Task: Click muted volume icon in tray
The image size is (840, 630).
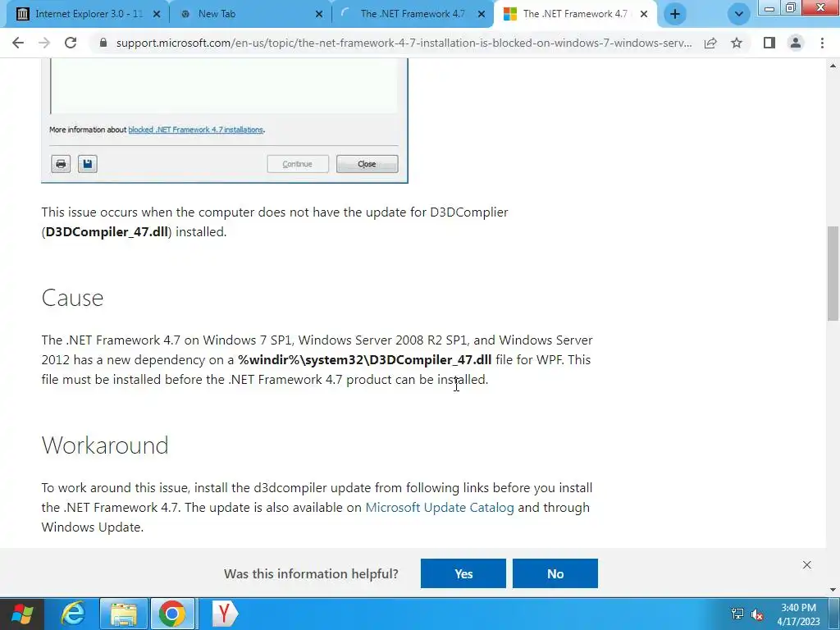Action: click(x=757, y=614)
